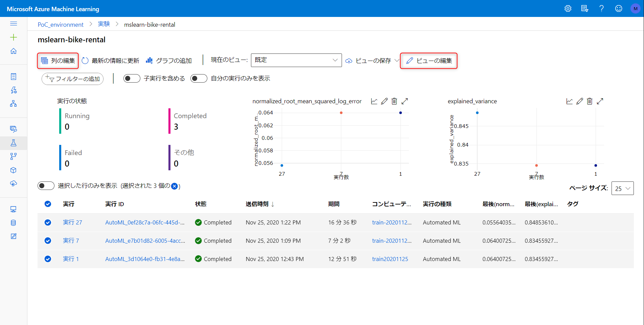Screen dimensions: 644x325
Task: Click the green plus New icon
Action: (14, 37)
